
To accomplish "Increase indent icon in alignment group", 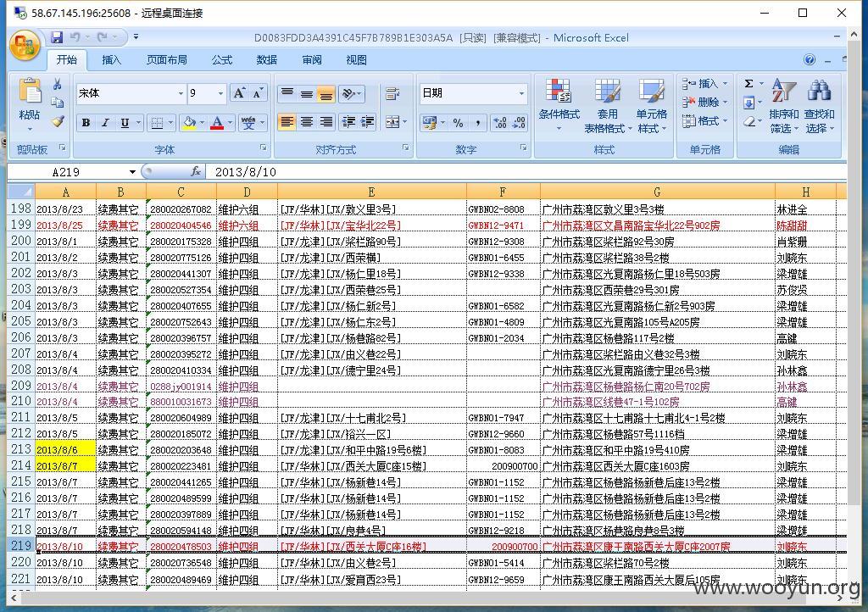I will click(x=368, y=122).
